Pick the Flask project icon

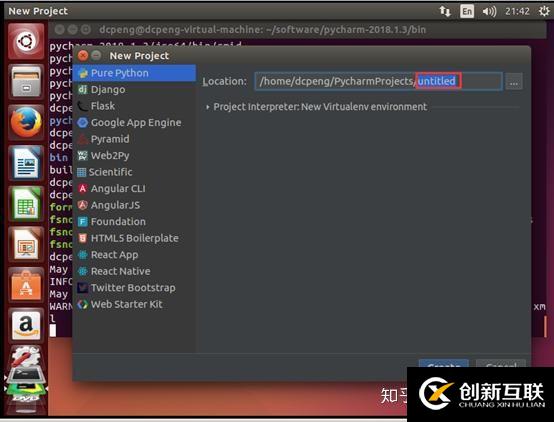pos(82,106)
